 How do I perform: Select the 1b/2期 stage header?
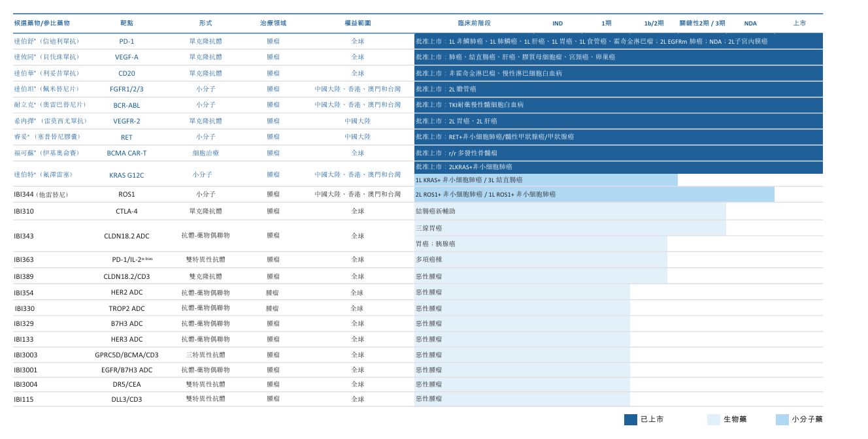pyautogui.click(x=654, y=23)
